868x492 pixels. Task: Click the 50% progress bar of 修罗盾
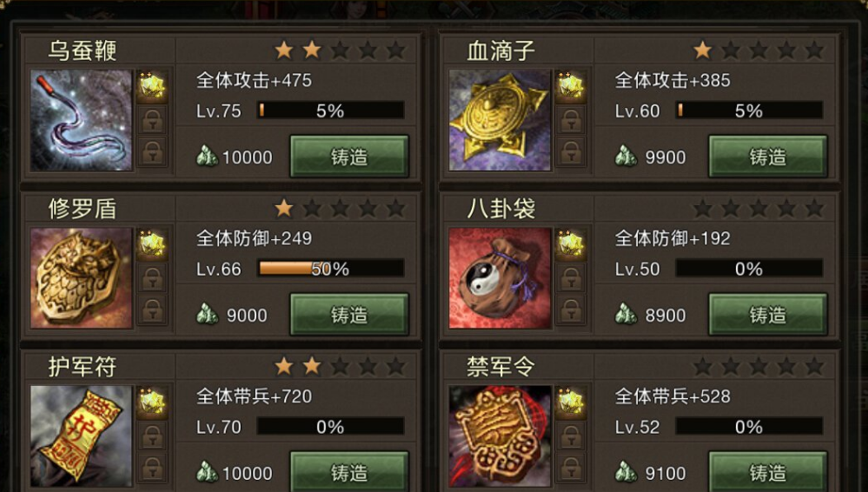(330, 269)
